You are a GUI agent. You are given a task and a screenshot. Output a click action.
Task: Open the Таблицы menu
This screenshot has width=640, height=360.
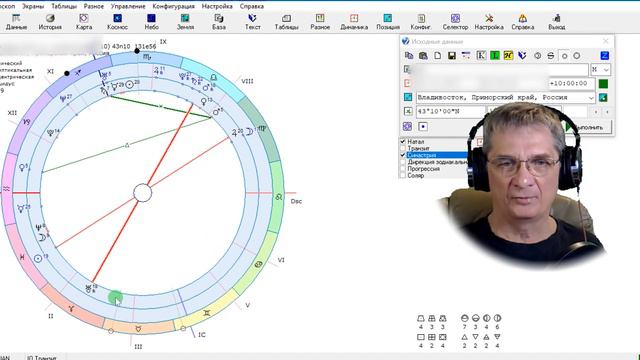pos(64,6)
